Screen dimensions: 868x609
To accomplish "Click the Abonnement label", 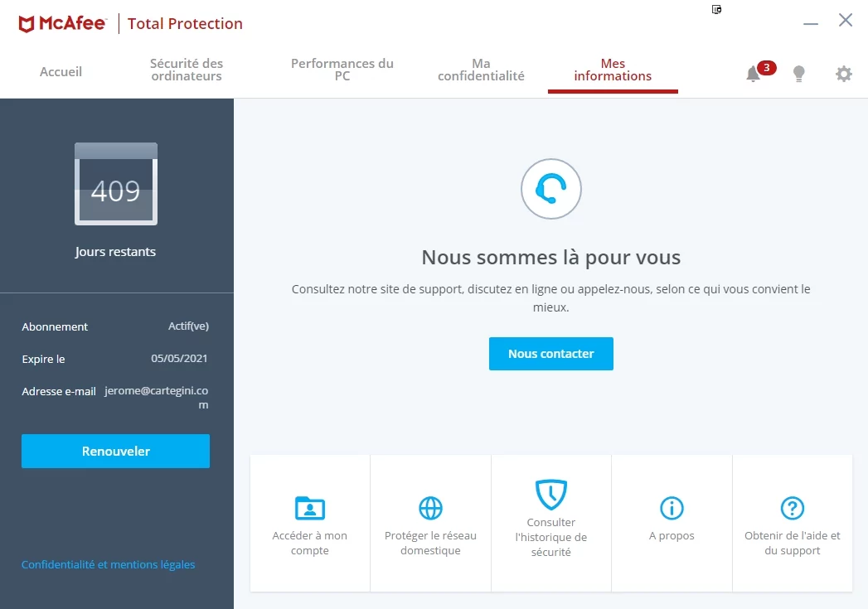I will 55,327.
